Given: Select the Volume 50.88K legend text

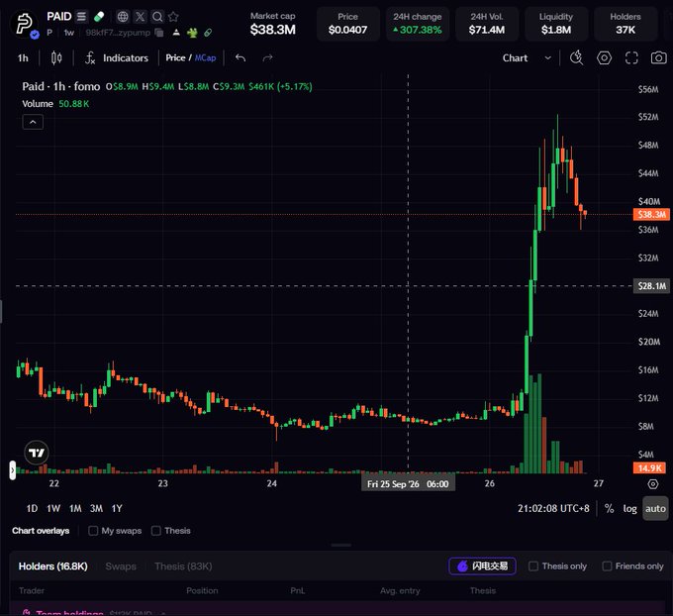Looking at the screenshot, I should click(55, 104).
